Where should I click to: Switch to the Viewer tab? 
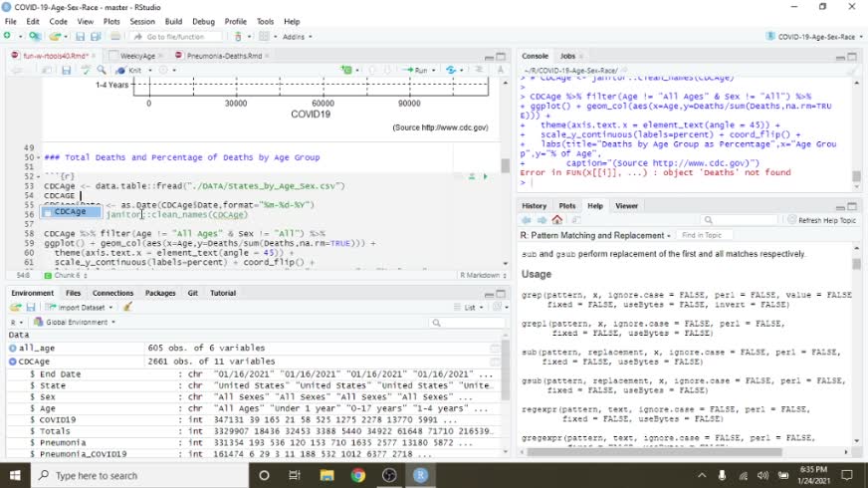pyautogui.click(x=627, y=205)
